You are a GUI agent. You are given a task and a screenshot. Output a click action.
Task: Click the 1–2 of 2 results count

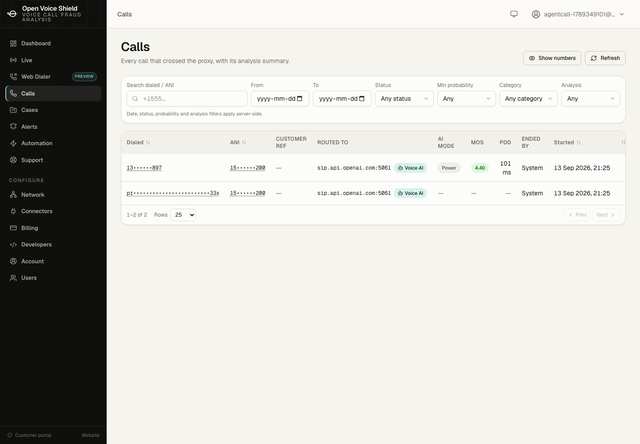pyautogui.click(x=137, y=215)
